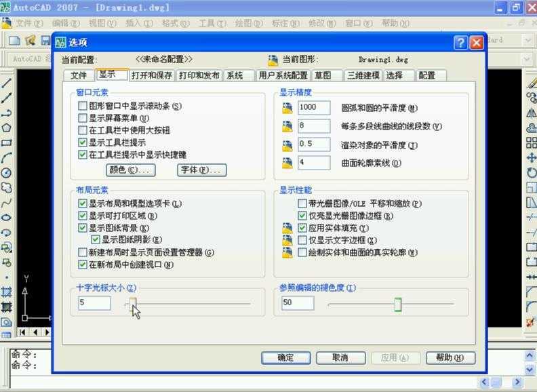Image resolution: width=537 pixels, height=392 pixels.
Task: Select the Rotate tool in right toolbar
Action: pos(531,172)
